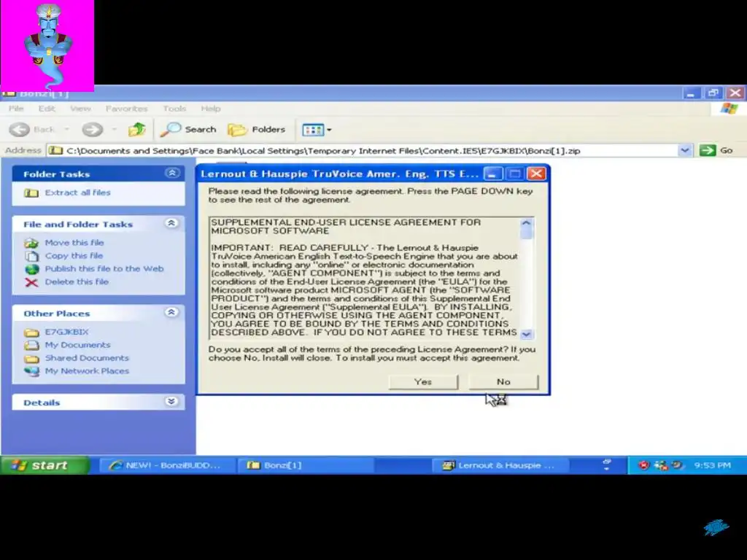Viewport: 747px width, 560px height.
Task: Collapse the File and Folder Tasks panel
Action: coord(171,223)
